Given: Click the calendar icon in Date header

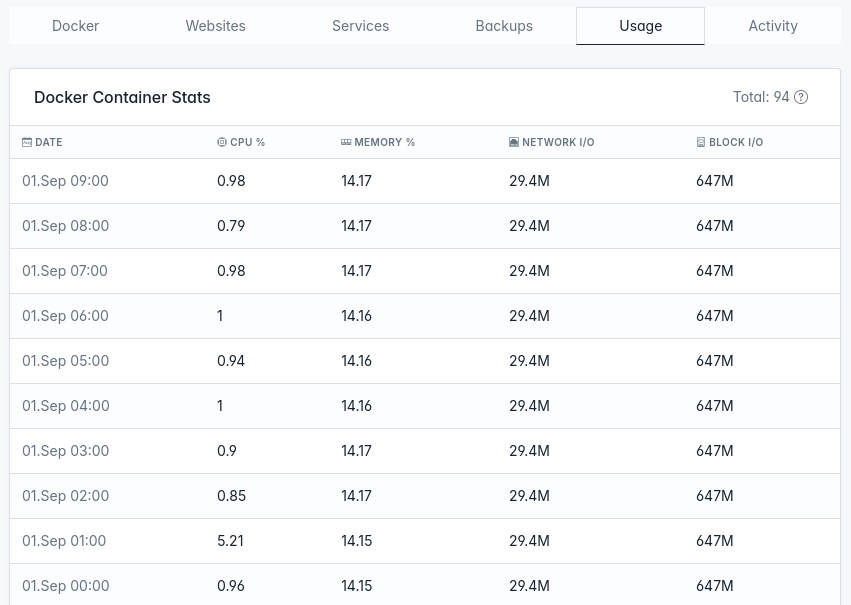Looking at the screenshot, I should tap(27, 142).
